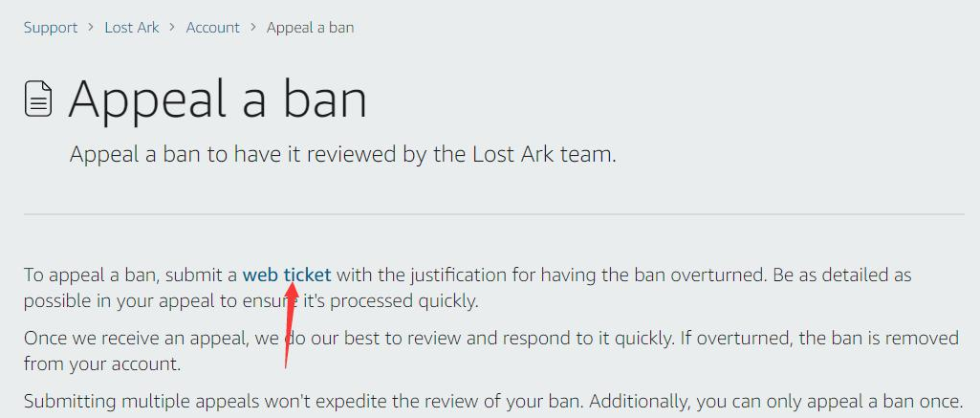Open the web ticket link
The width and height of the screenshot is (980, 418).
tap(287, 275)
